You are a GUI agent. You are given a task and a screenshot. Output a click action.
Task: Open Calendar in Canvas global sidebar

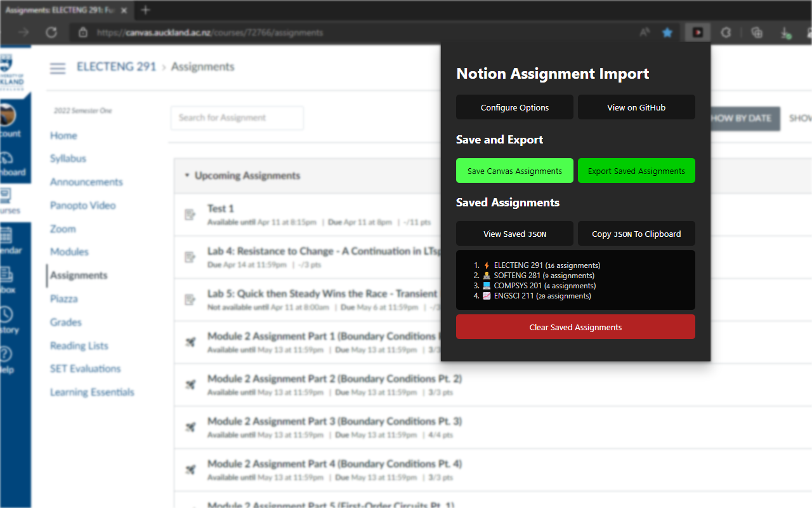coord(9,240)
